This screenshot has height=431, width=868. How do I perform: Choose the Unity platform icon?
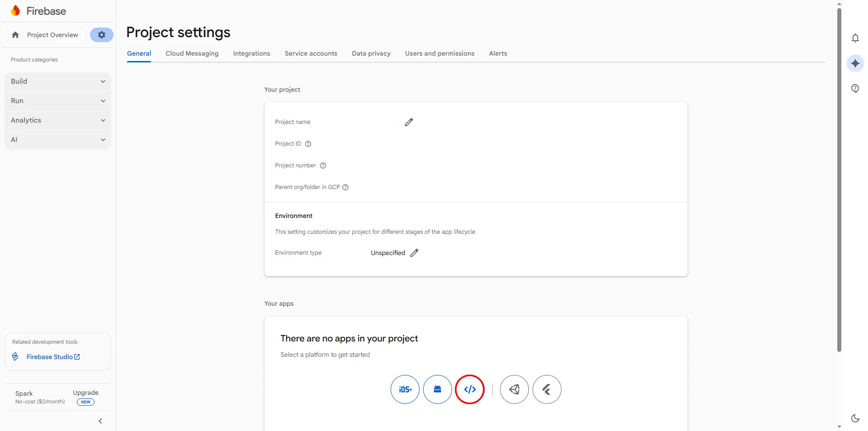[x=514, y=389]
